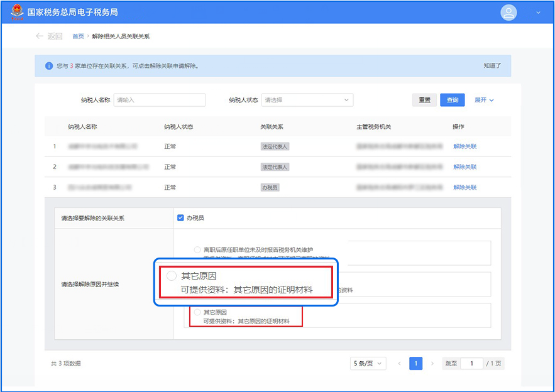Viewport: 555px width, 392px height.
Task: Select the 离职后原任职单位未及时报告 radio option
Action: (x=197, y=249)
